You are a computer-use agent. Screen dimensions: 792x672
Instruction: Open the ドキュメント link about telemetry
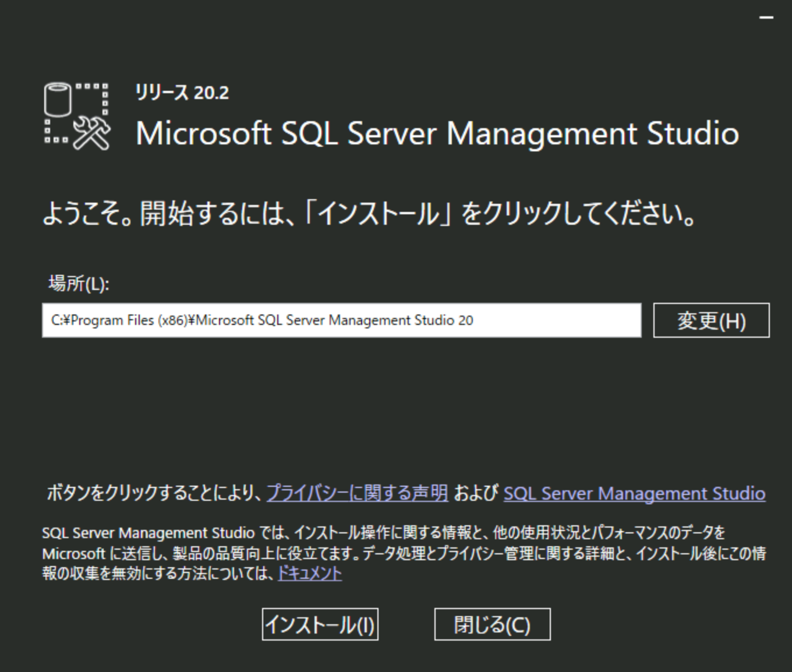click(x=309, y=573)
